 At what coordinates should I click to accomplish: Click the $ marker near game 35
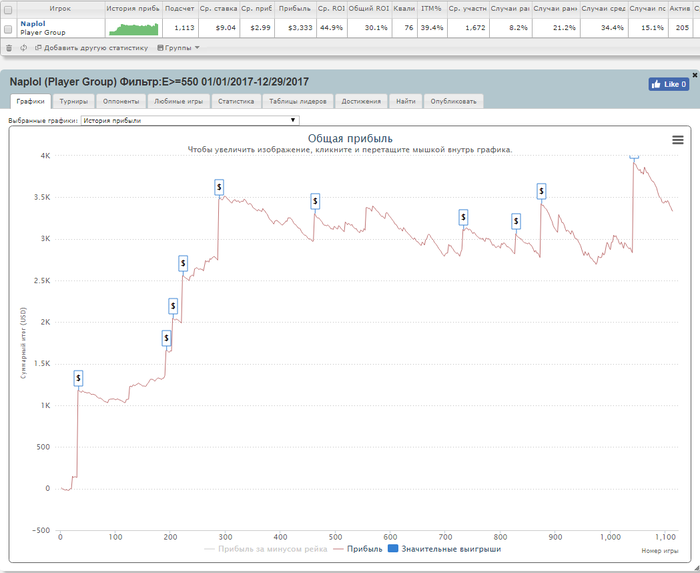tap(78, 378)
